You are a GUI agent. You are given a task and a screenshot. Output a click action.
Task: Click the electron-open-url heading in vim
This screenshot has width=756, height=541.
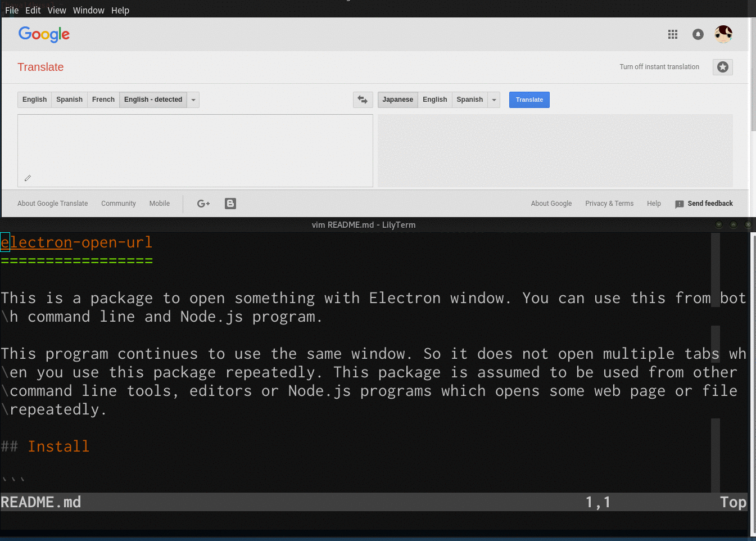click(x=76, y=242)
